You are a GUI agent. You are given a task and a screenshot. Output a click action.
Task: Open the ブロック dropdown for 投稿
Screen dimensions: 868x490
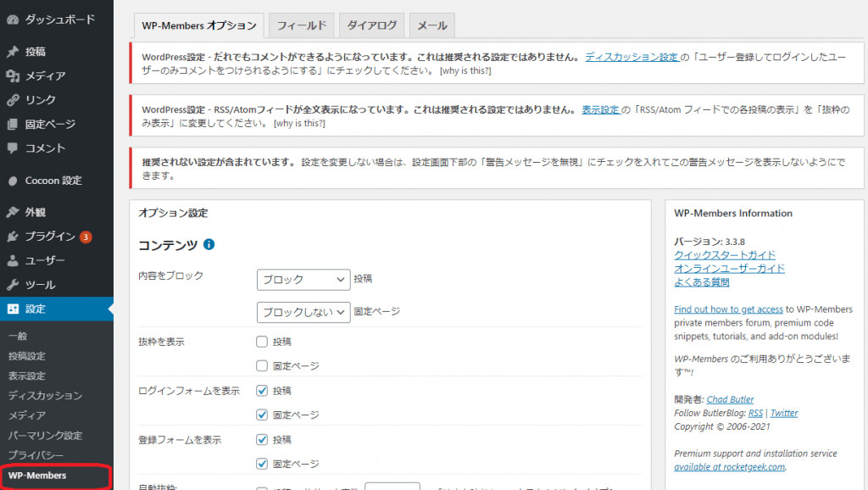(x=303, y=280)
